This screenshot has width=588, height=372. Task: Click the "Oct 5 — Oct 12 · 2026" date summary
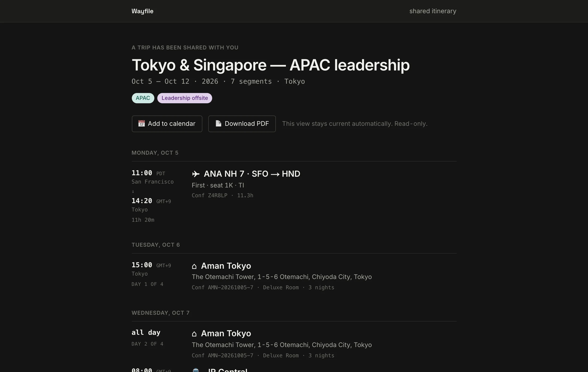[175, 81]
